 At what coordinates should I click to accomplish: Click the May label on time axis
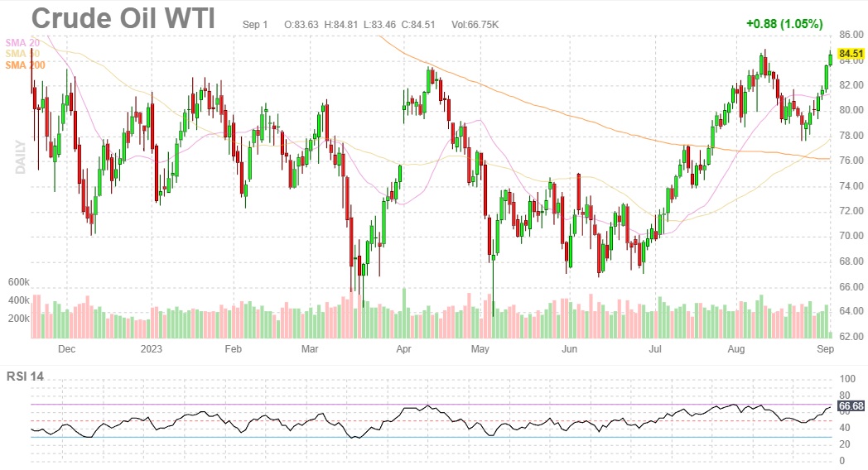480,349
